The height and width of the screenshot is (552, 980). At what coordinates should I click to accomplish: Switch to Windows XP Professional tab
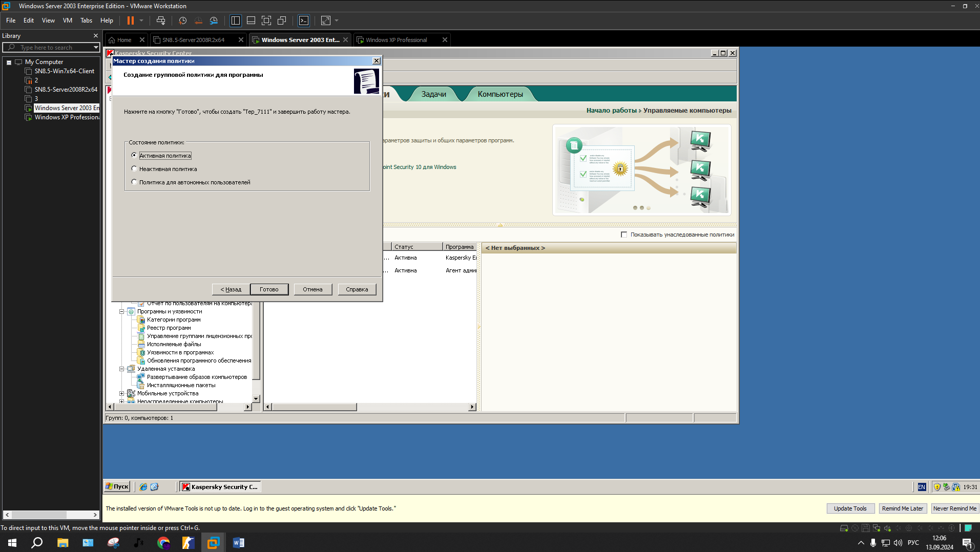pos(396,40)
